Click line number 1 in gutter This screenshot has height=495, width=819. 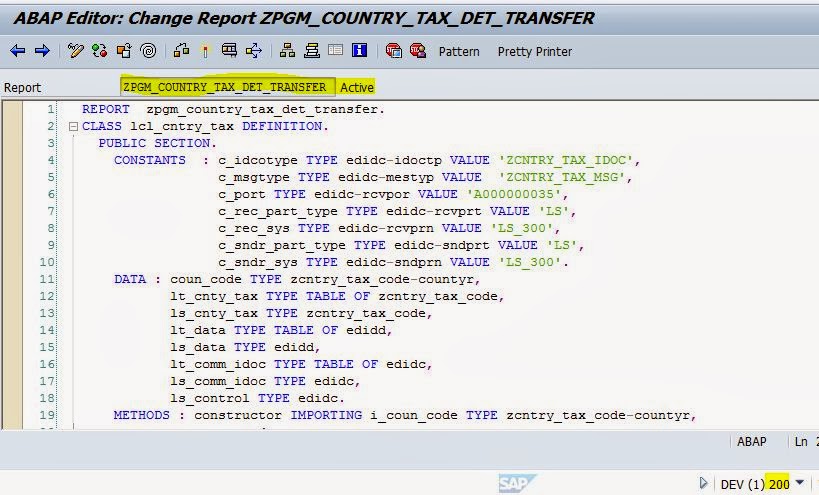(51, 109)
